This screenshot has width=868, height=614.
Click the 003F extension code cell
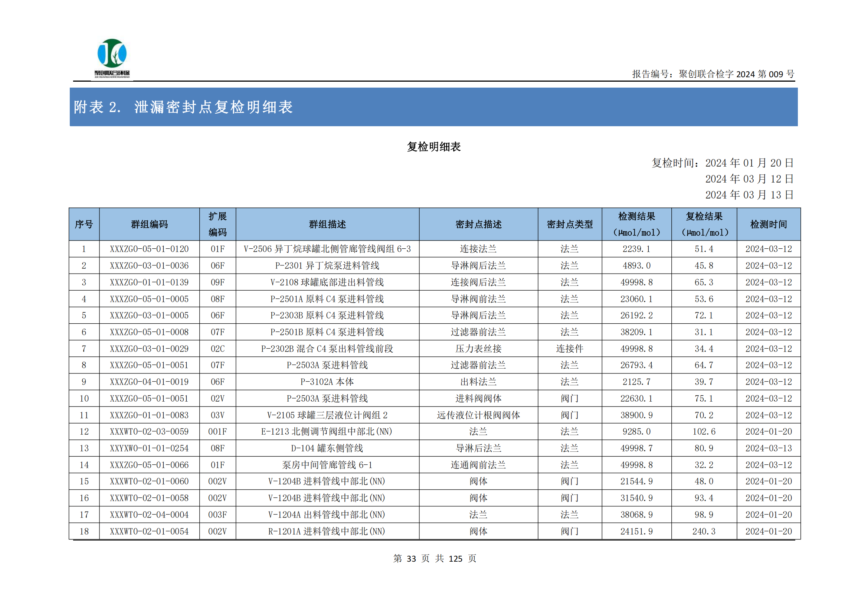coord(217,515)
